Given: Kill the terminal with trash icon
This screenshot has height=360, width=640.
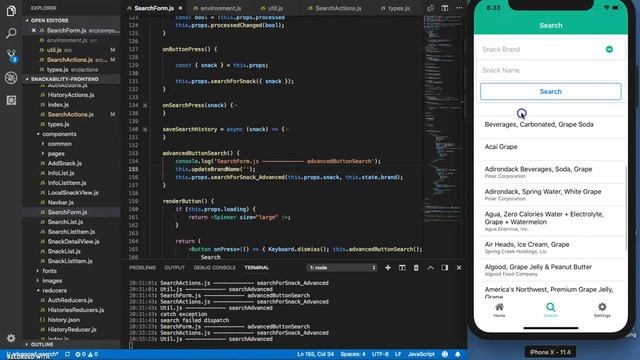Looking at the screenshot, I should 416,268.
